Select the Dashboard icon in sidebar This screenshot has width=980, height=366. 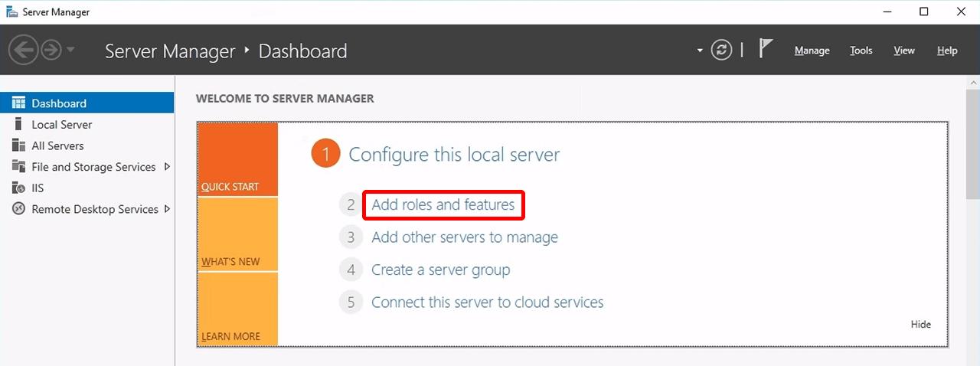point(19,103)
